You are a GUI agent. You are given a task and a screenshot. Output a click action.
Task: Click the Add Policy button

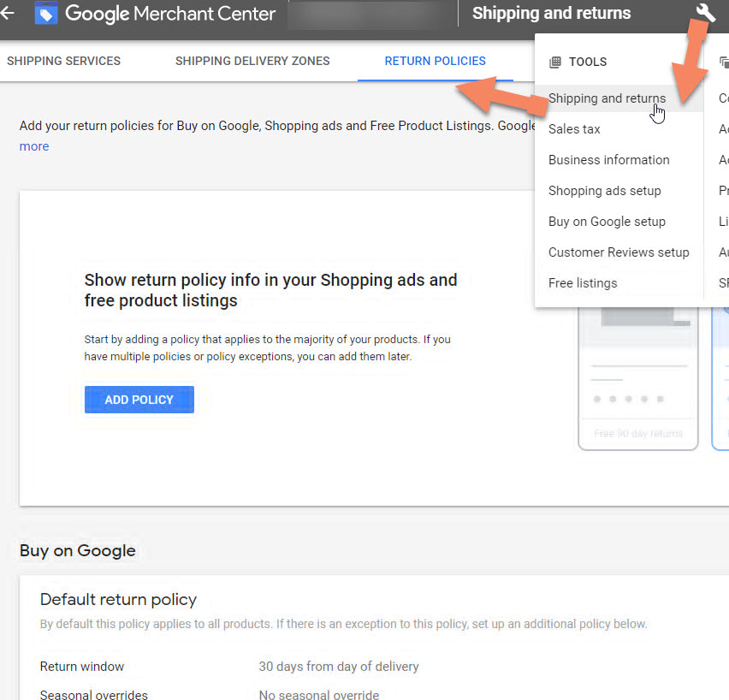139,400
